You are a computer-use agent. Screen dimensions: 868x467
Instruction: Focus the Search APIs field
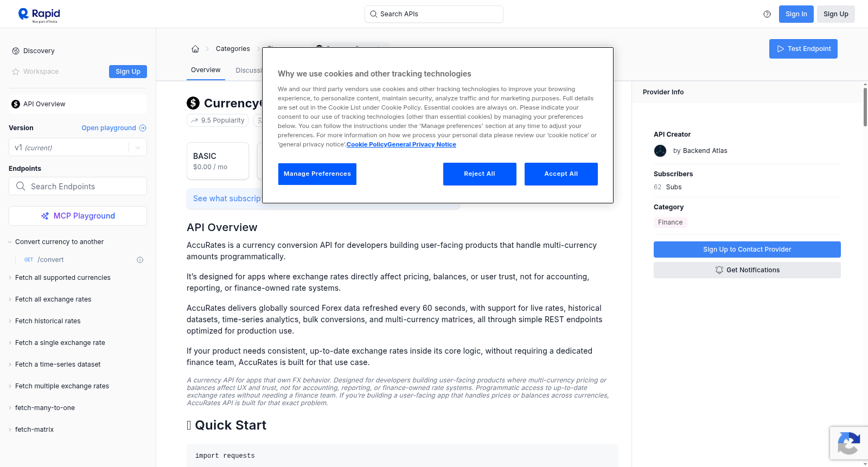click(x=434, y=14)
